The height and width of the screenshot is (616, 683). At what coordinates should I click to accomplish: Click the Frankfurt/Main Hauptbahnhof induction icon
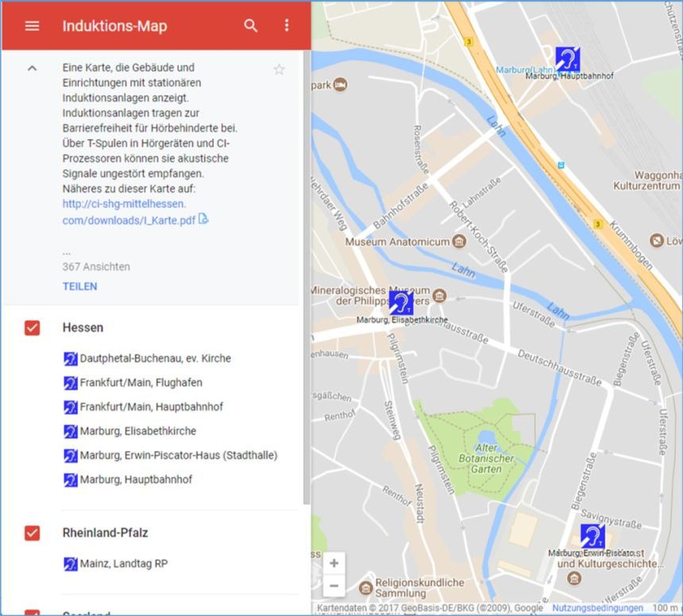point(70,406)
